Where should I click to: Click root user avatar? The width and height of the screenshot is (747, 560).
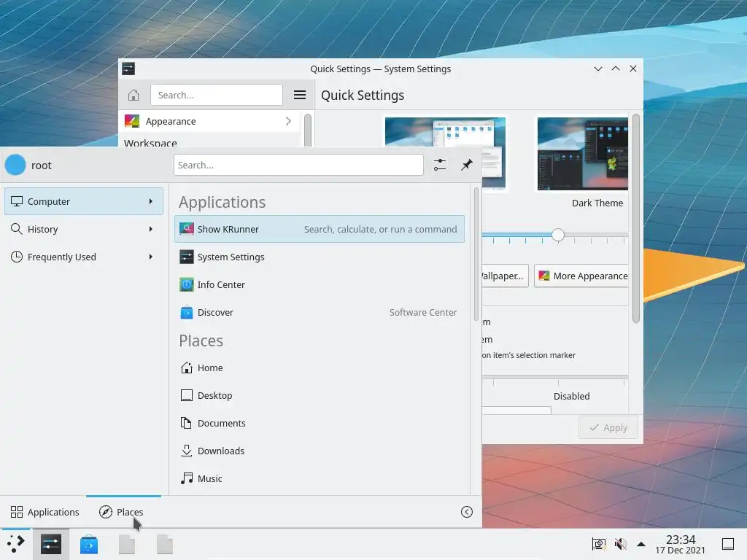pyautogui.click(x=15, y=166)
